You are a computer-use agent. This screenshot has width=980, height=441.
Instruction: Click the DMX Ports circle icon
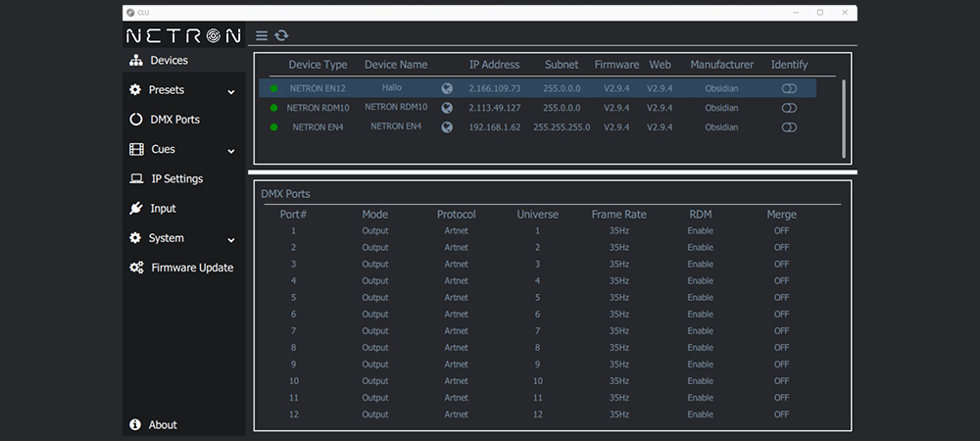click(x=135, y=120)
